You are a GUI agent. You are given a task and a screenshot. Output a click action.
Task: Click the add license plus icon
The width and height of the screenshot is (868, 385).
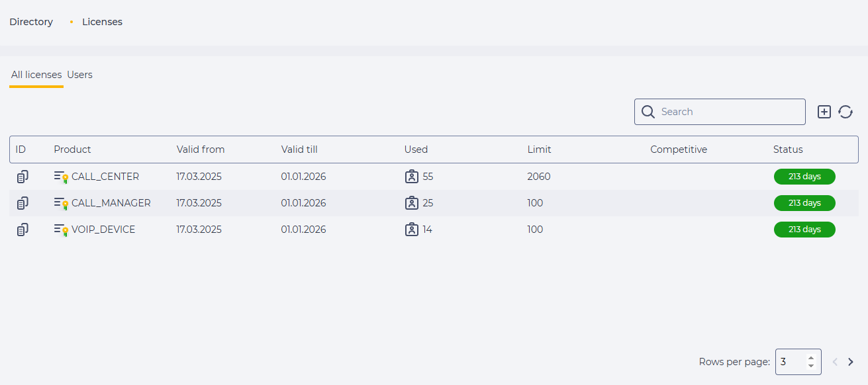tap(824, 112)
